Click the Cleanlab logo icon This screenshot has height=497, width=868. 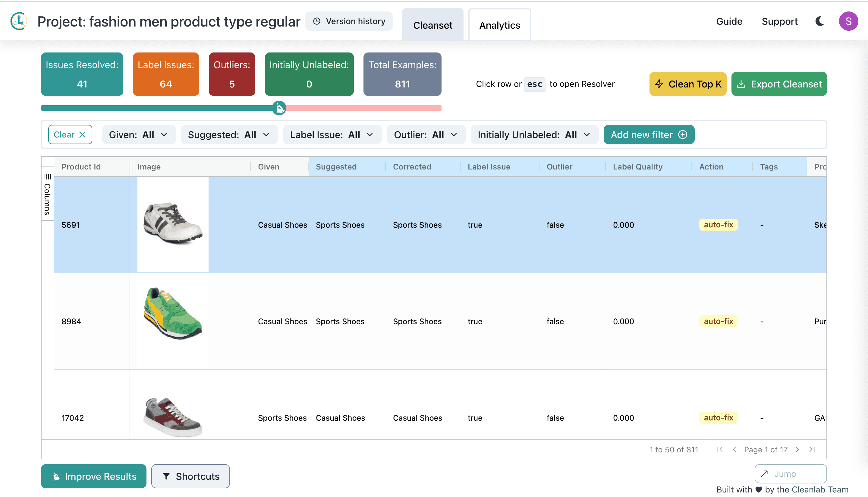click(18, 21)
